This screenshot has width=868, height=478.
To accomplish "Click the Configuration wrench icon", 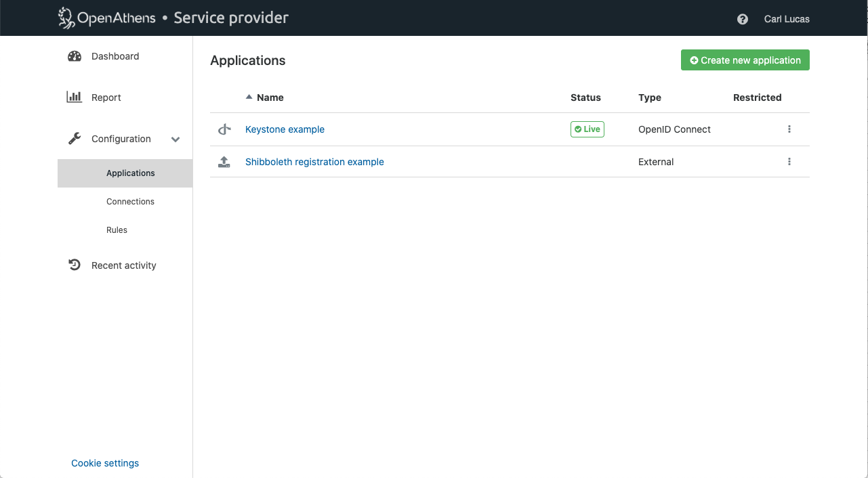I will point(75,139).
